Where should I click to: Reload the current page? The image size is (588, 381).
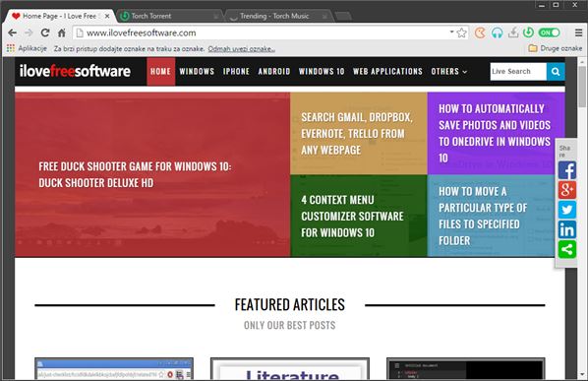point(45,33)
